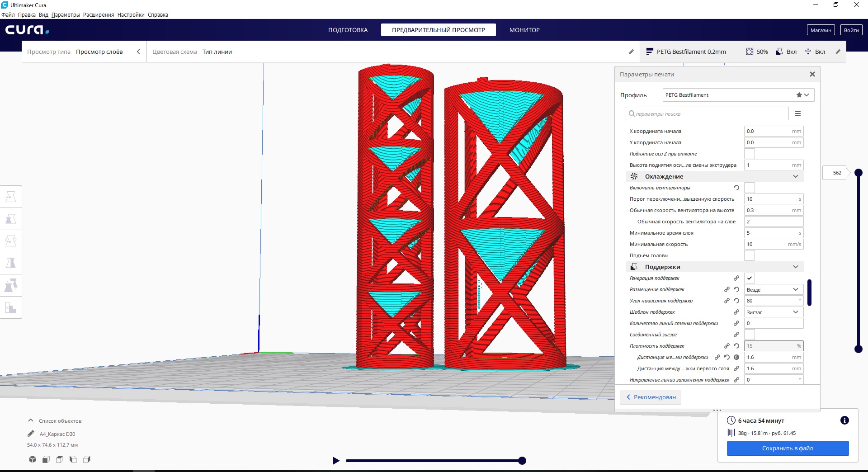The image size is (868, 472).
Task: Open the support placement dropdown
Action: tap(773, 289)
